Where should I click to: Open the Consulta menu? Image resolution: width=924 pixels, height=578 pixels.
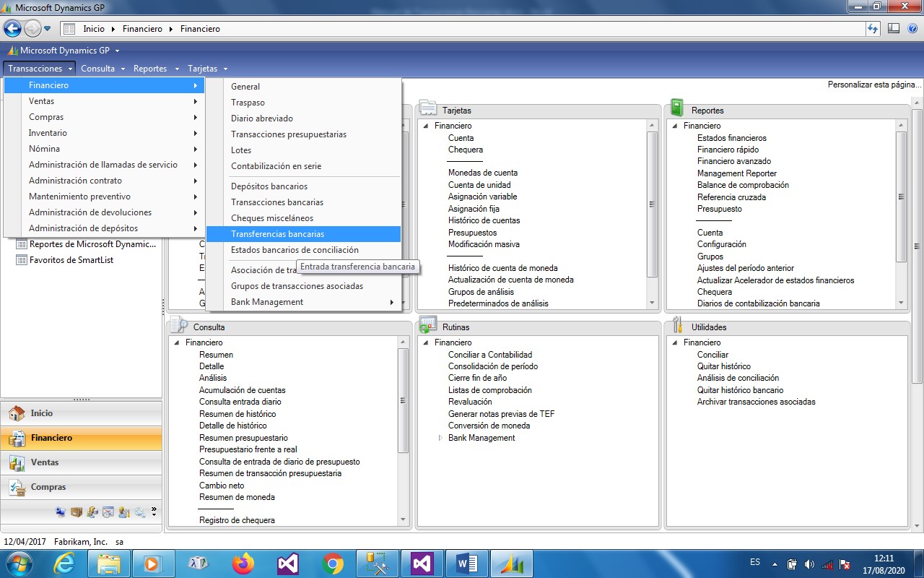tap(102, 69)
